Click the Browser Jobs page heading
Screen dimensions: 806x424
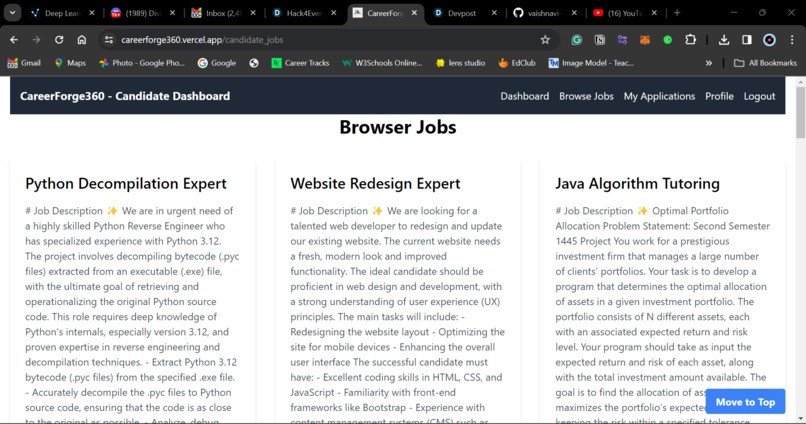[x=398, y=127]
